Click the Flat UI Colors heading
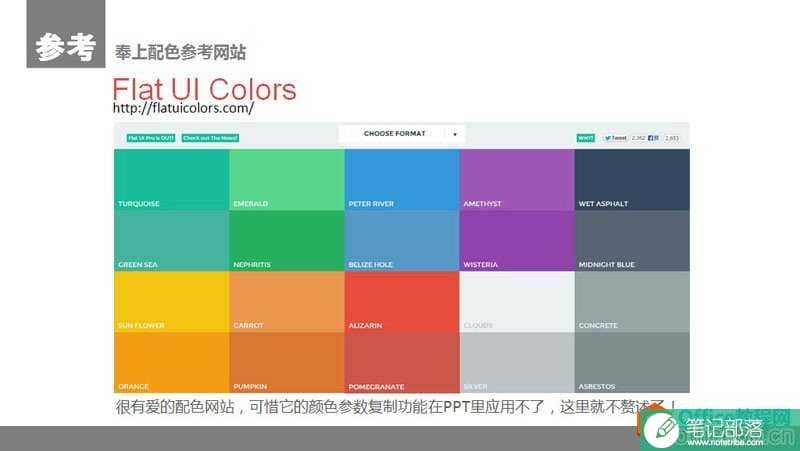The width and height of the screenshot is (800, 451). click(204, 89)
